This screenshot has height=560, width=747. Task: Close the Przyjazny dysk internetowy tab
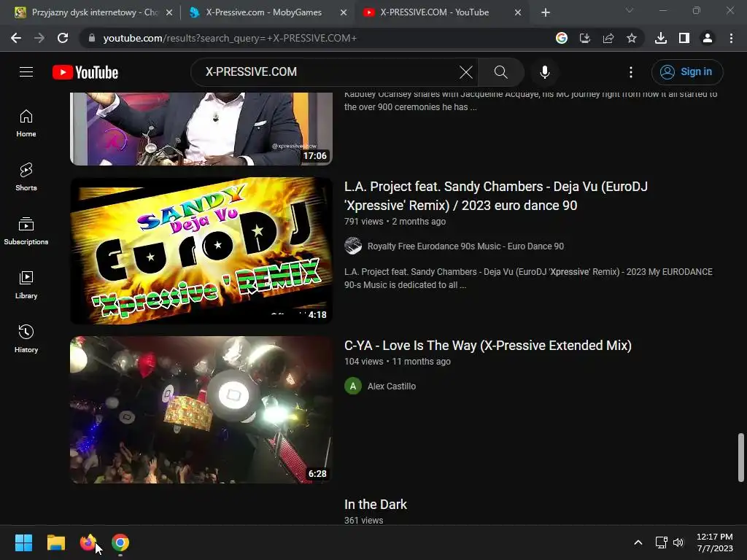pos(169,13)
